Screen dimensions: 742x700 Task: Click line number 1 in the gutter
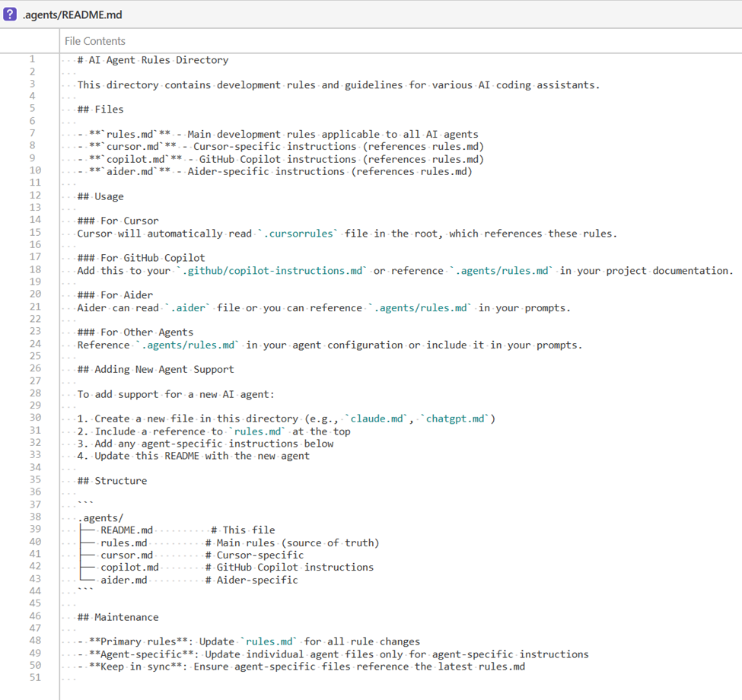(32, 59)
